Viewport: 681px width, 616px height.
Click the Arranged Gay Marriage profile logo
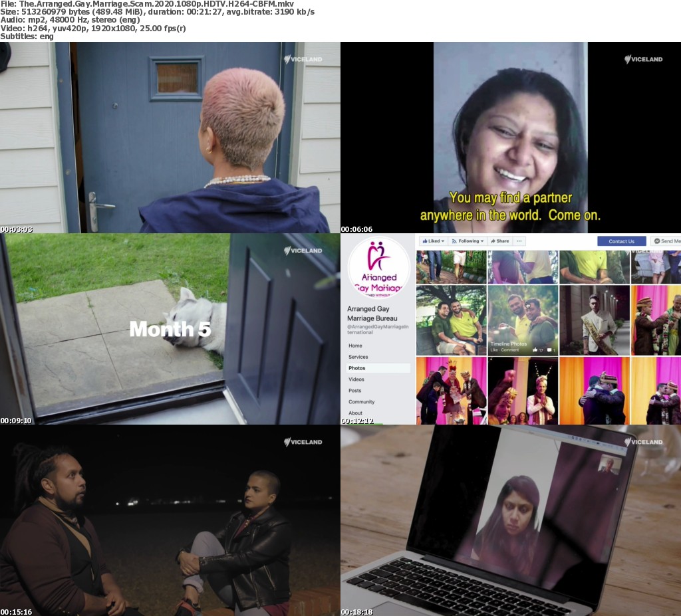tap(378, 267)
